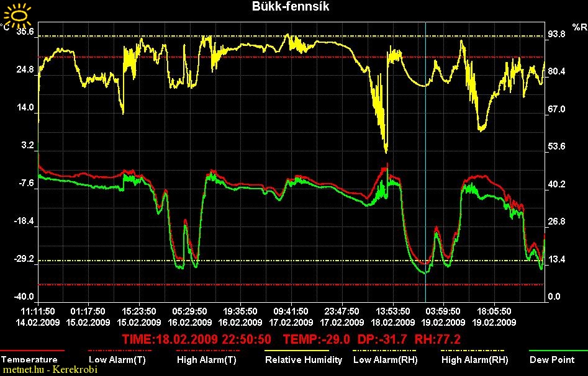This screenshot has width=588, height=376.
Task: Select the Dew Point legend entry
Action: click(553, 359)
